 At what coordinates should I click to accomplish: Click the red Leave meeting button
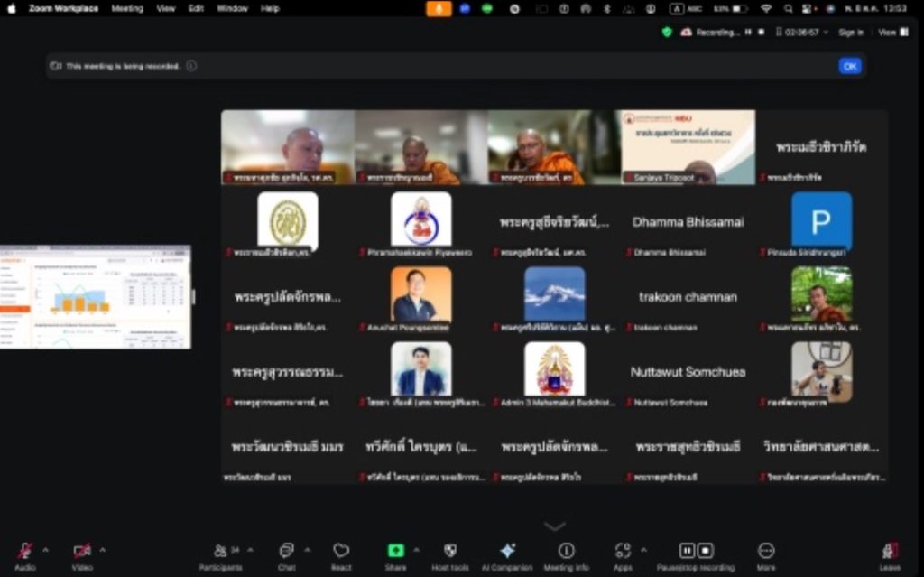891,551
